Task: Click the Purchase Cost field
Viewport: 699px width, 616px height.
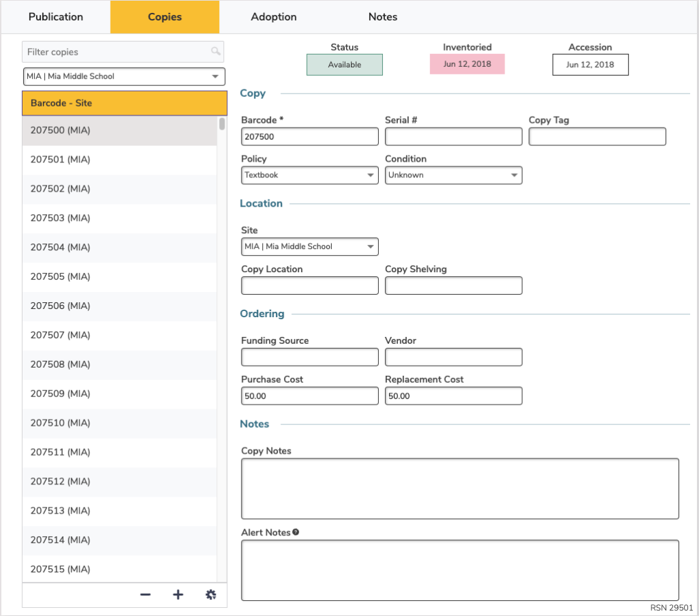Action: click(x=309, y=396)
